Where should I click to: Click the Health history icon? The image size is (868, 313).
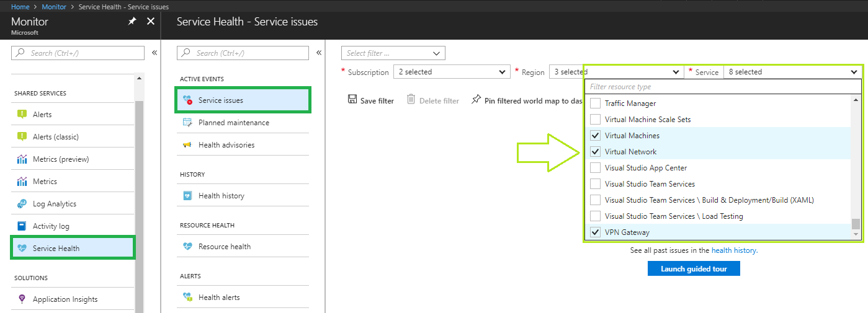point(187,196)
